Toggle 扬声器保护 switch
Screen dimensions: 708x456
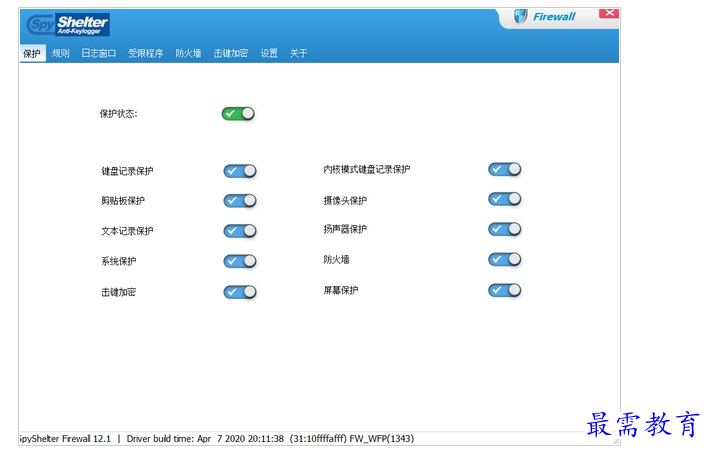[504, 229]
